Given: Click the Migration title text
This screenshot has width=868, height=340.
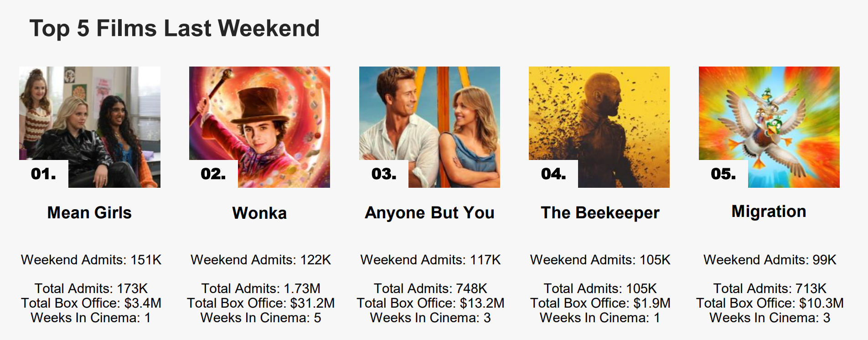Looking at the screenshot, I should tap(769, 211).
